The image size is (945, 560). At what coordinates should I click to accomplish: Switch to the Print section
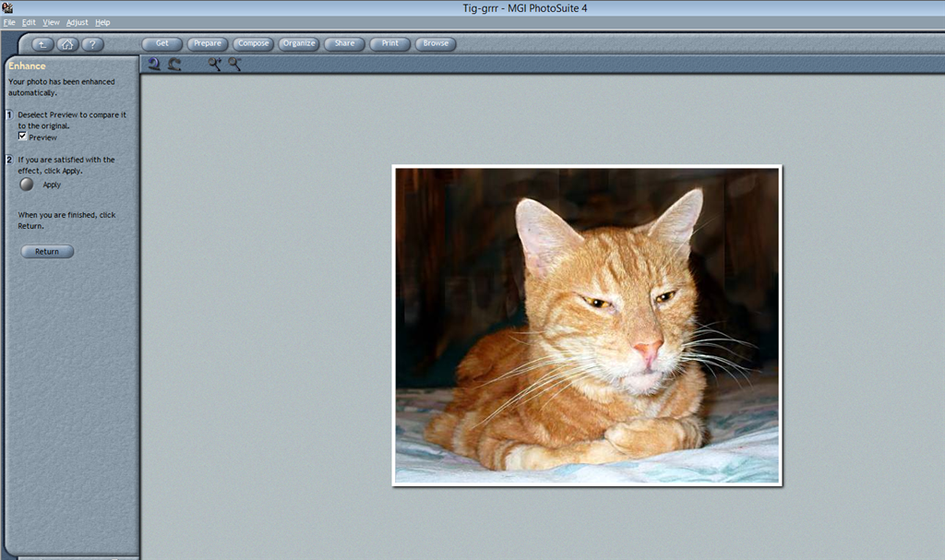[390, 43]
